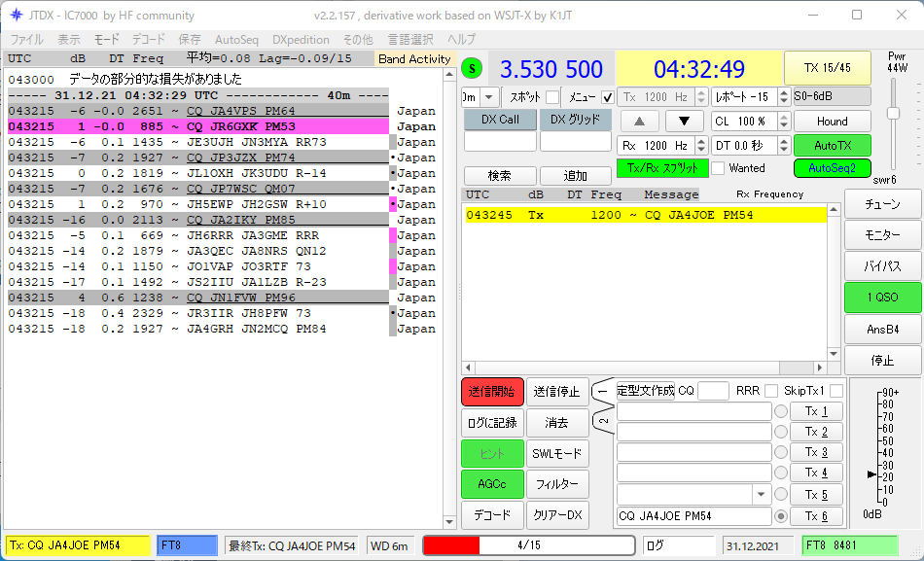Adjust the Rx 1200 Hz spinner arrows

click(701, 146)
